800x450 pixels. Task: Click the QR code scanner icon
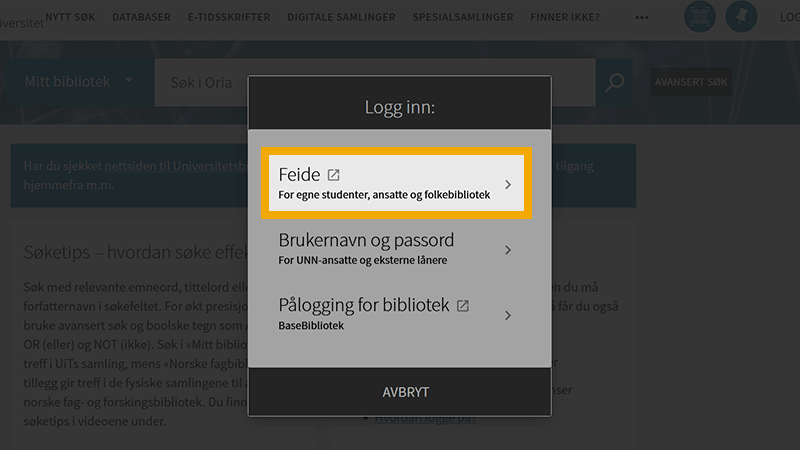700,17
